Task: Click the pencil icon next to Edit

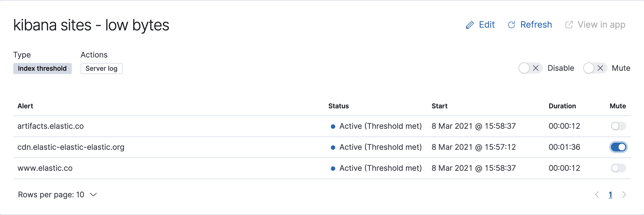Action: point(470,25)
